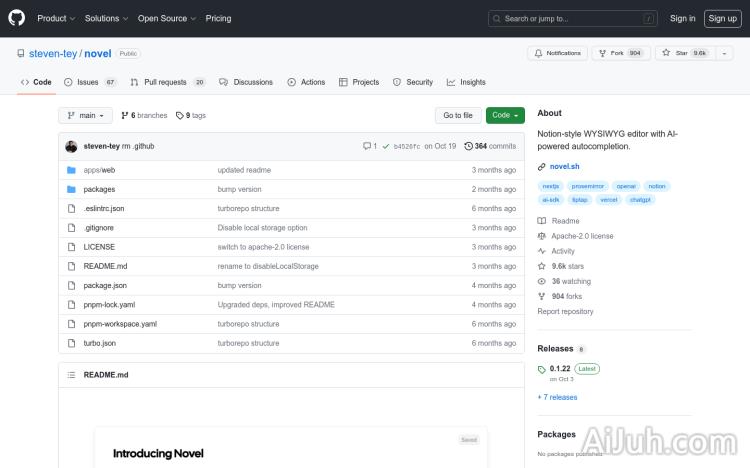The image size is (750, 468).
Task: Click the commit history clock icon
Action: [469, 146]
